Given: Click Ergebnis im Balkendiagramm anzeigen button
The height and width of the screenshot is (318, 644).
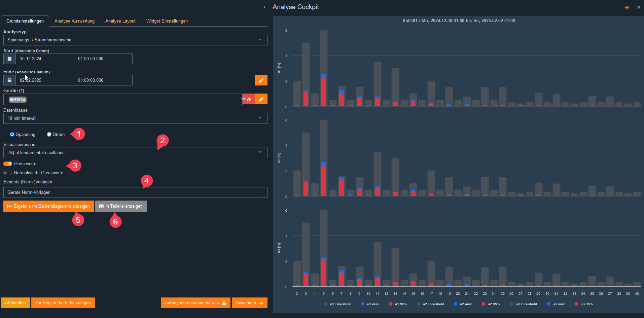Looking at the screenshot, I should 48,206.
